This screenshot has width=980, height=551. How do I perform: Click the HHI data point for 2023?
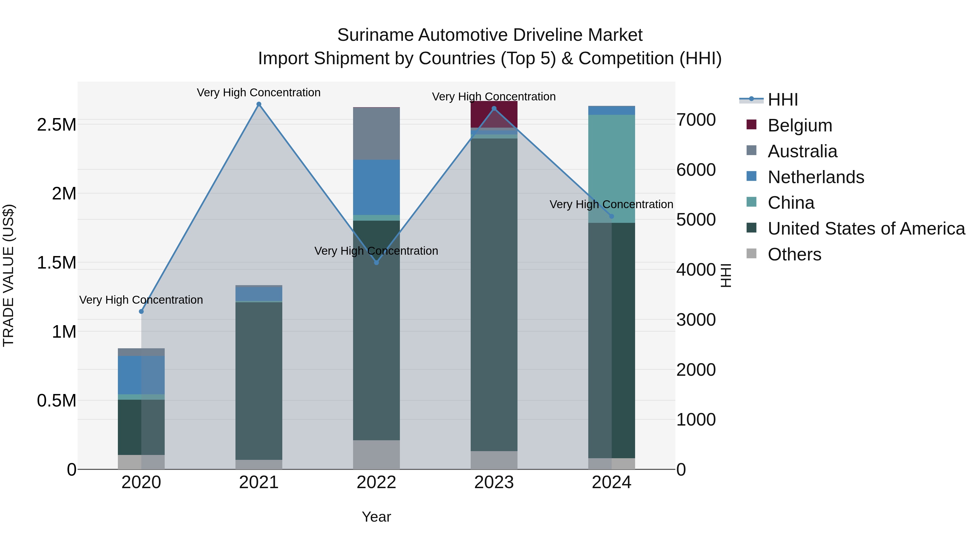[x=494, y=108]
